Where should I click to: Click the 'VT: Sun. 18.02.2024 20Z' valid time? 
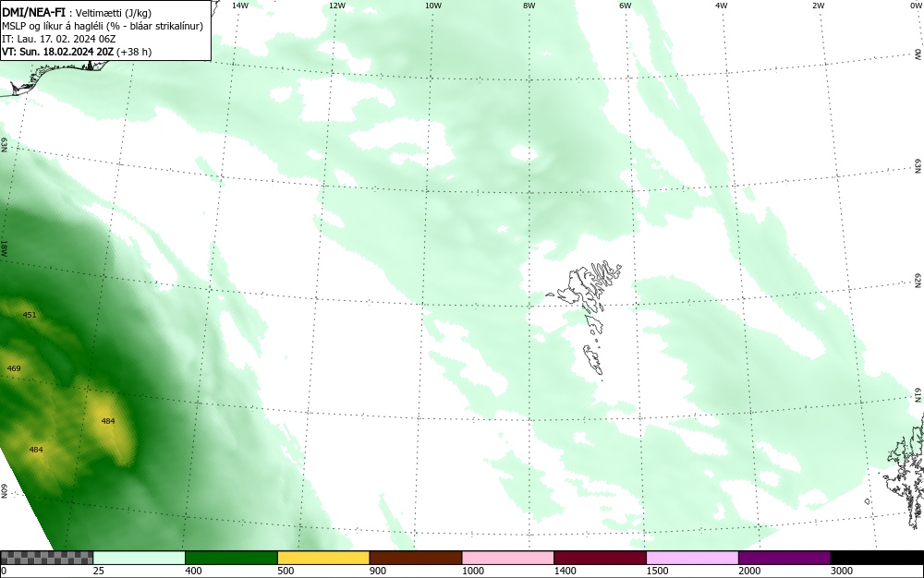[x=58, y=52]
